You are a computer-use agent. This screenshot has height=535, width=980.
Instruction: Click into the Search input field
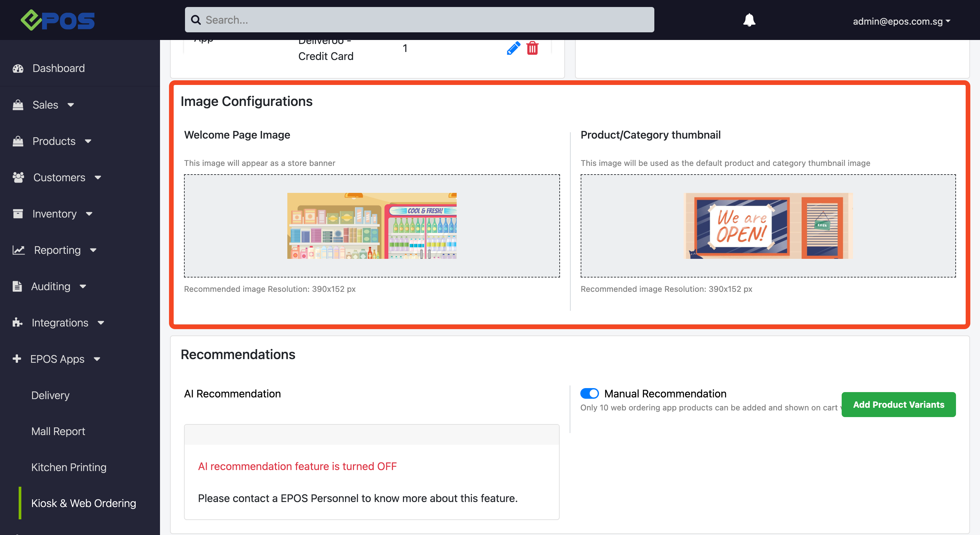[419, 20]
